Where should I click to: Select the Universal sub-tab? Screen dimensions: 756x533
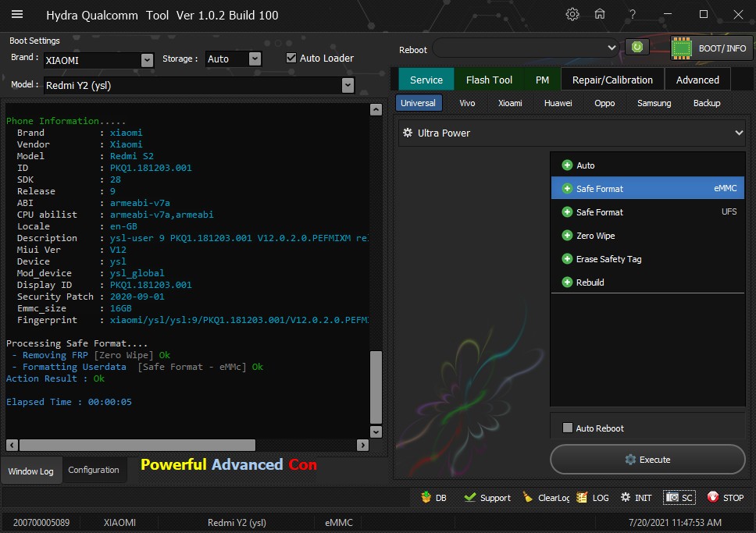418,103
